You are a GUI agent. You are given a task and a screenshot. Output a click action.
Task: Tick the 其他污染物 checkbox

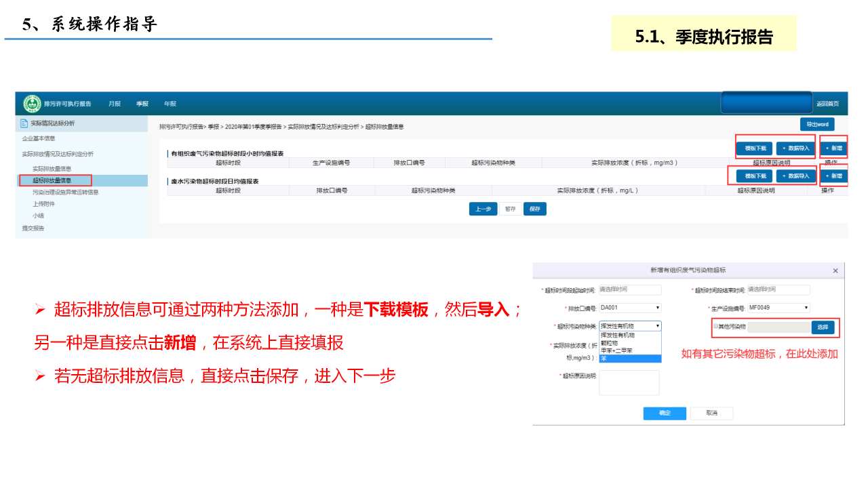pyautogui.click(x=715, y=327)
